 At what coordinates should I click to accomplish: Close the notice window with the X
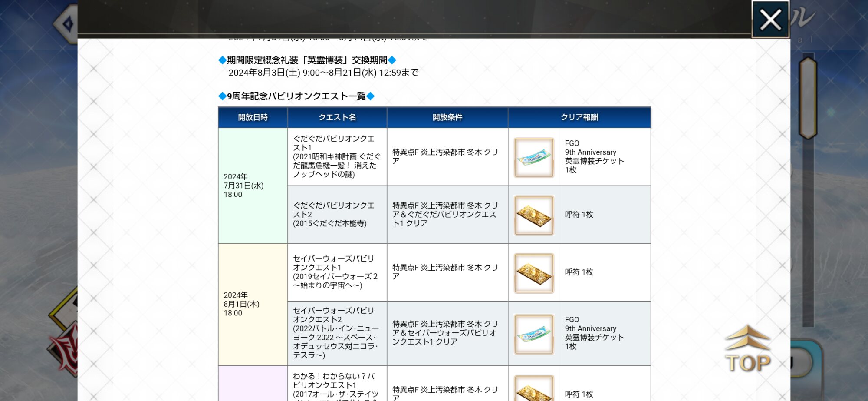click(x=770, y=20)
